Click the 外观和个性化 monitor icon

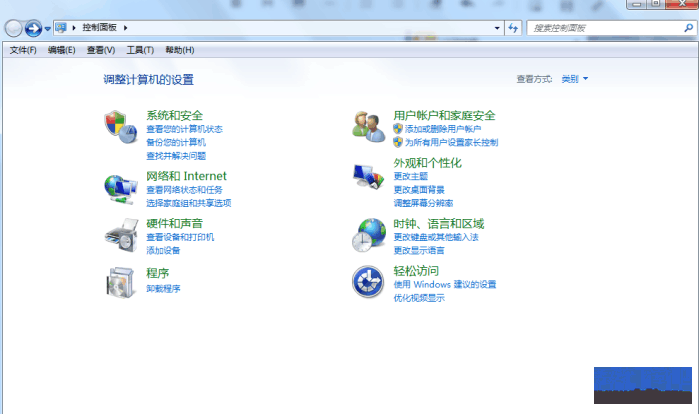[x=369, y=177]
